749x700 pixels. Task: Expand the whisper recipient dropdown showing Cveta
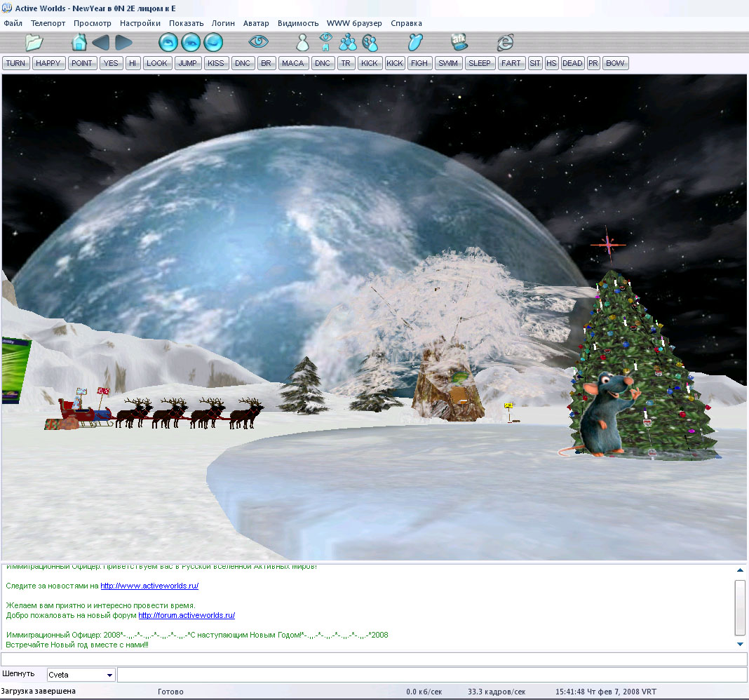tap(109, 675)
